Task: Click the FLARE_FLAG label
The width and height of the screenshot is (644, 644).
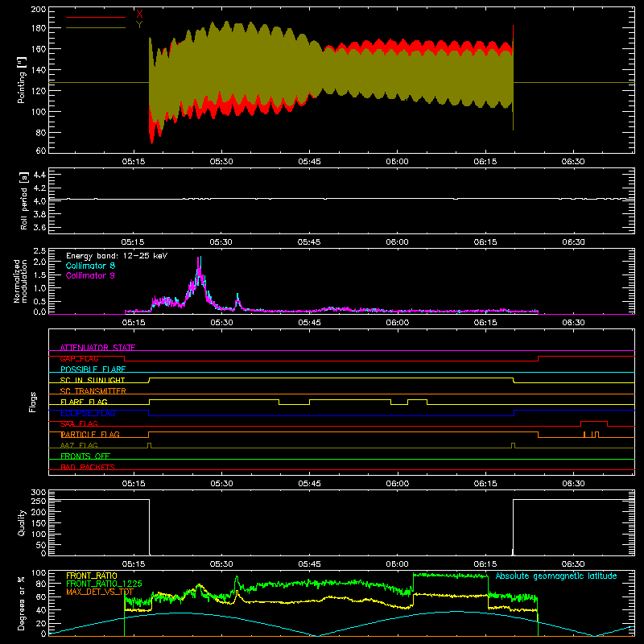Action: [84, 402]
